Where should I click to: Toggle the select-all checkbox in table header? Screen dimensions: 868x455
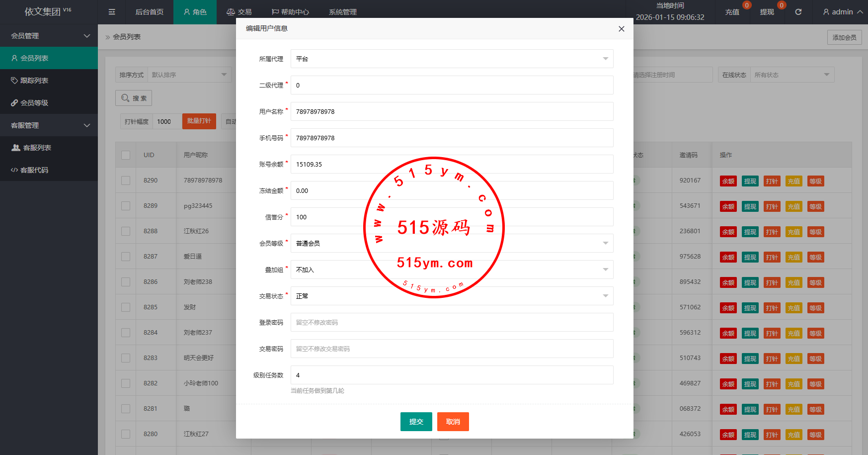(x=126, y=155)
